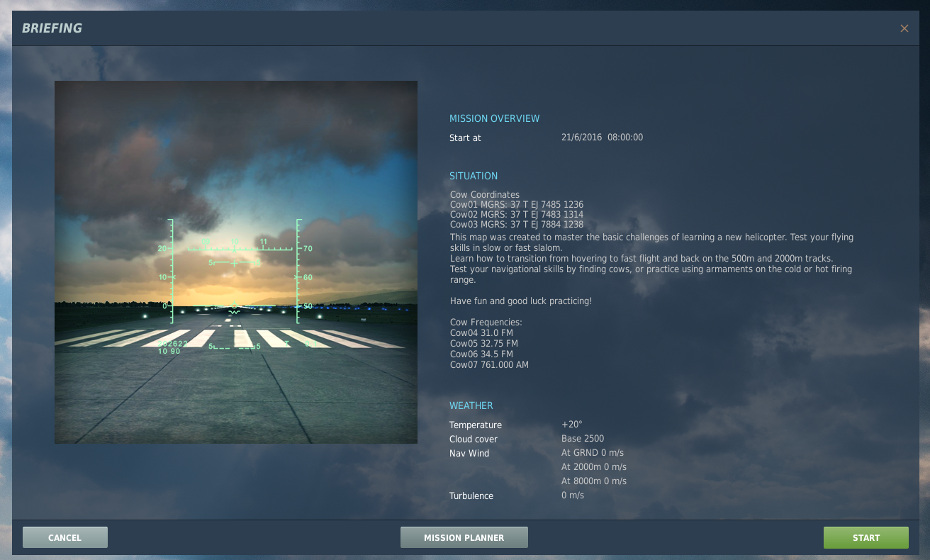Click the Cow Coordinates heading line
Screen dimensions: 930x560
click(x=485, y=195)
